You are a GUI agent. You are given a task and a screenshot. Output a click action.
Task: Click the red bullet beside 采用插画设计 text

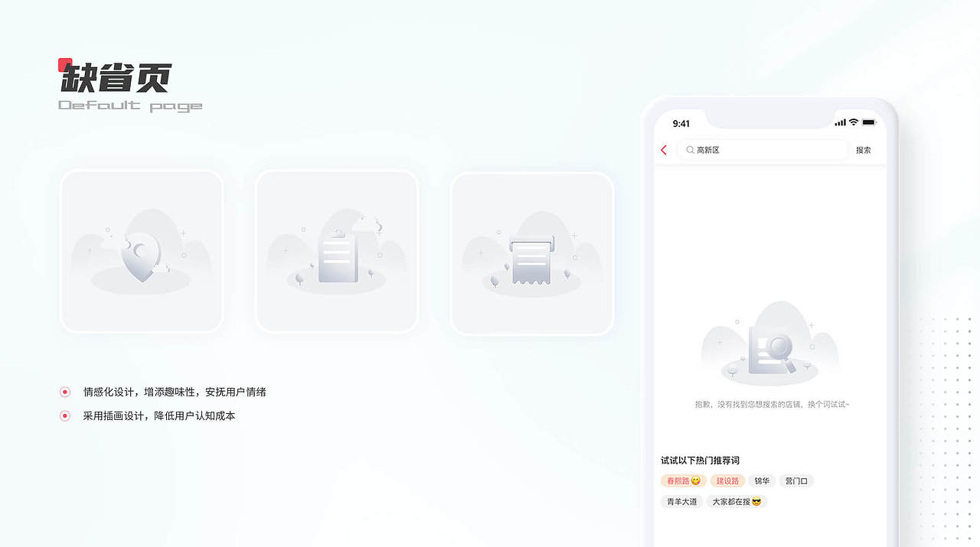64,415
